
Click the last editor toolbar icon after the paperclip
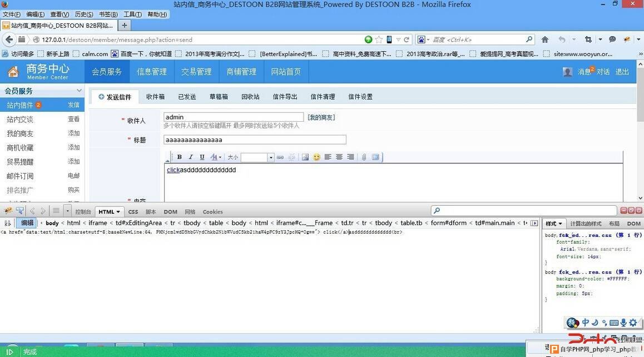tap(375, 157)
